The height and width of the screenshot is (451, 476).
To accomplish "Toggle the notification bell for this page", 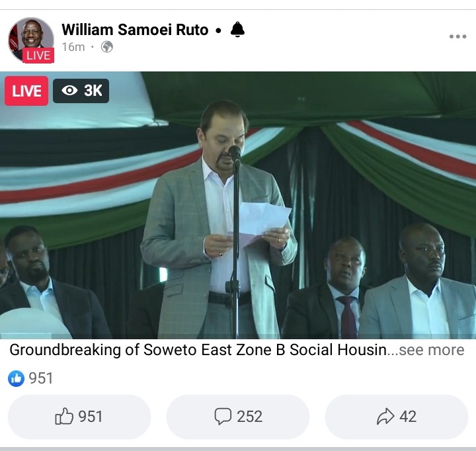I will click(x=237, y=30).
